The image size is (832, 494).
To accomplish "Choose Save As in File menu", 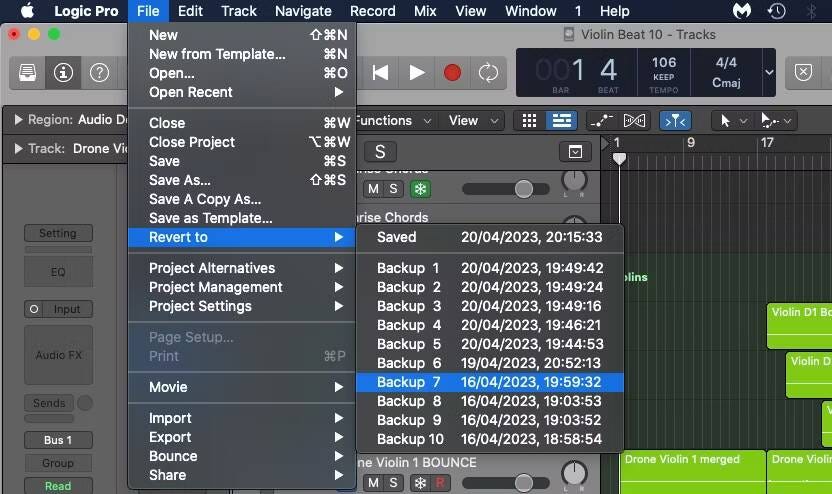I will coord(242,180).
